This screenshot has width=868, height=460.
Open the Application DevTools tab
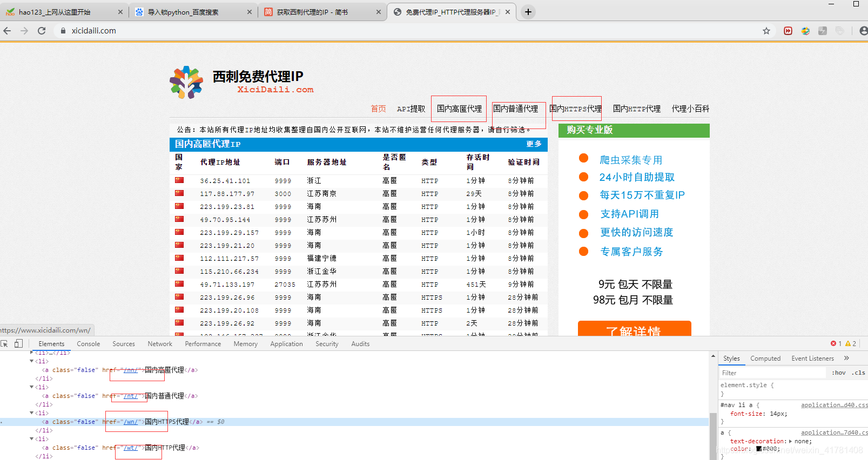tap(287, 344)
